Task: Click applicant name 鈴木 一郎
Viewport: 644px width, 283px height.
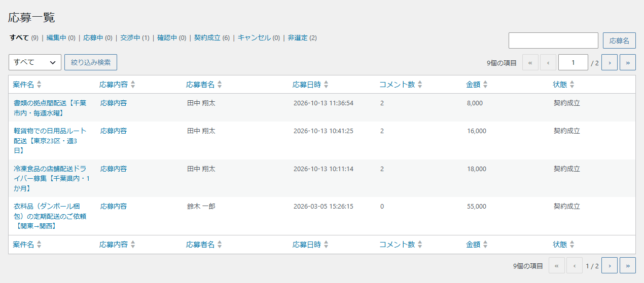Action: point(201,206)
